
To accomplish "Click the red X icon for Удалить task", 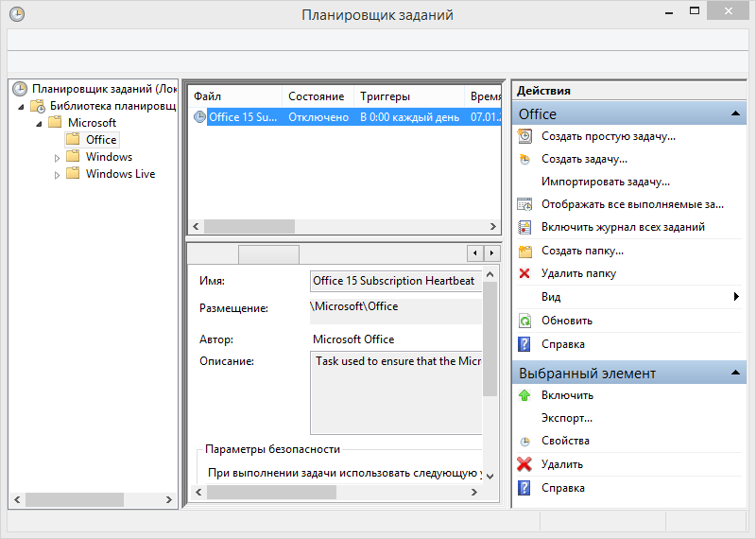I will (524, 464).
